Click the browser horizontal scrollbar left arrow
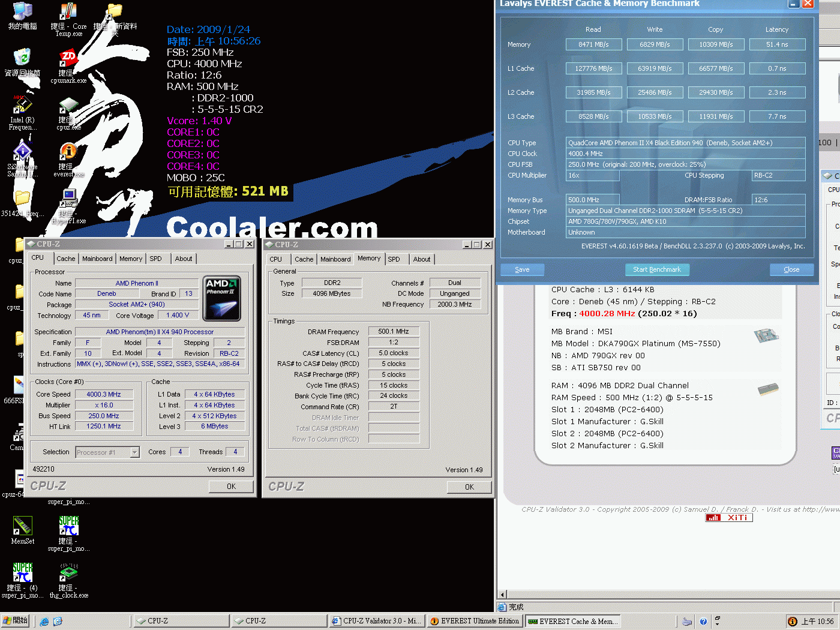 [503, 595]
